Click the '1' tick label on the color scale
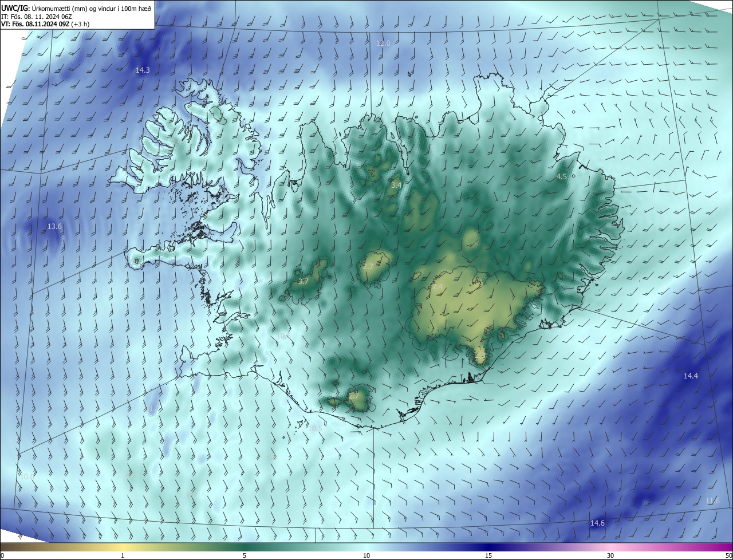Screen dimensions: 733x560 coord(123,555)
